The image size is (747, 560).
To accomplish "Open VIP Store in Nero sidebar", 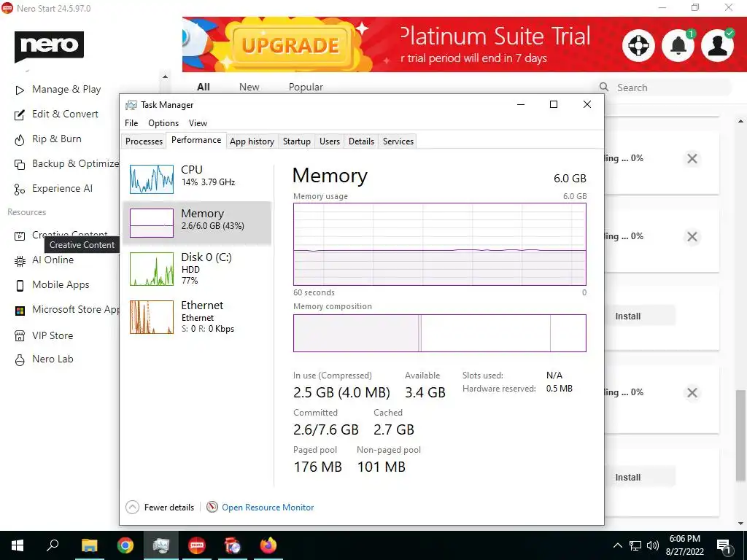I will (44, 335).
